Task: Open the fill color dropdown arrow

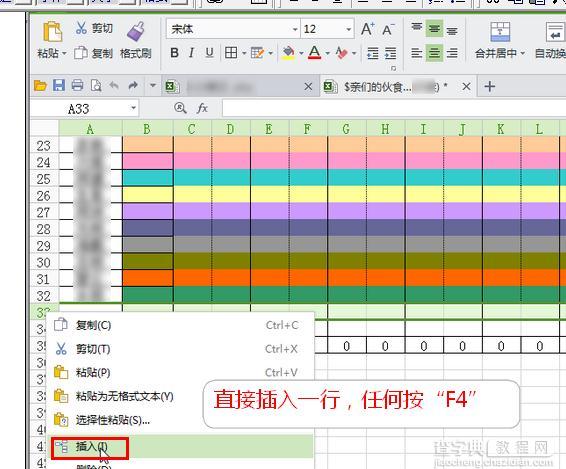Action: (x=301, y=53)
